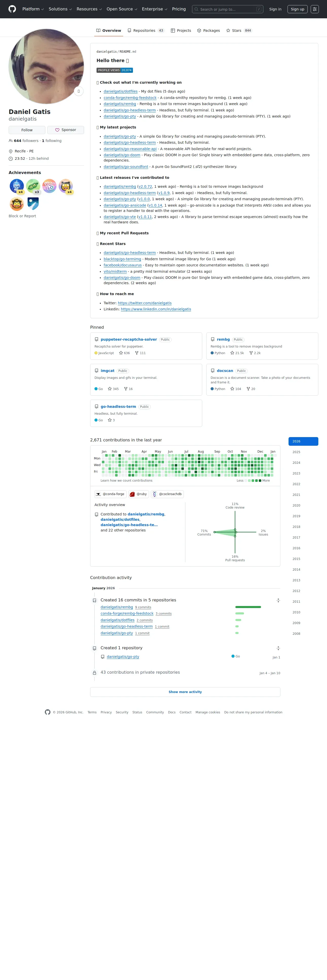Open the LinkedIn profile link
Screen dimensions: 327x980
156,309
